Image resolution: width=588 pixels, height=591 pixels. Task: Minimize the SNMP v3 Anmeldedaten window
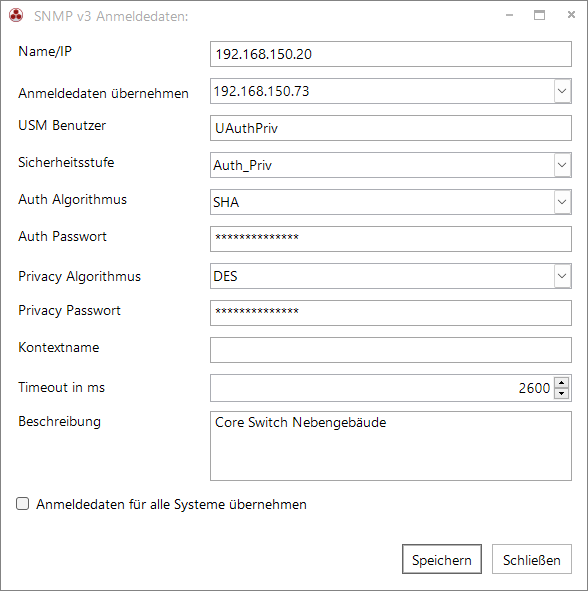tap(510, 15)
